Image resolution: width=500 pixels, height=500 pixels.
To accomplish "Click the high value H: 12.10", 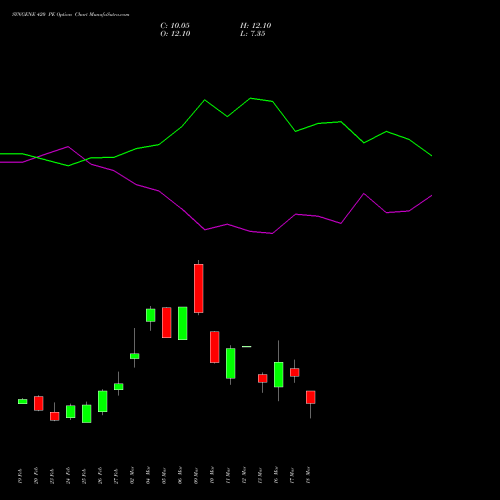I will coord(256,26).
